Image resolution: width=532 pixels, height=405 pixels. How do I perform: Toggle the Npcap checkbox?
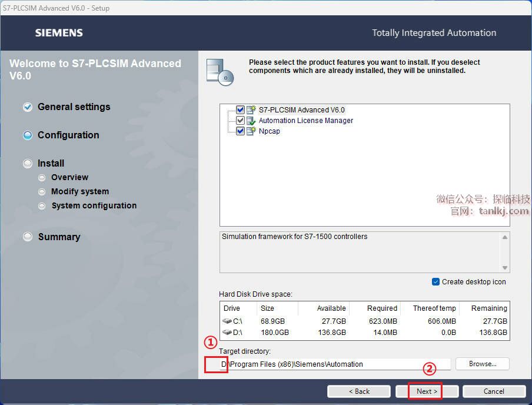(x=240, y=131)
